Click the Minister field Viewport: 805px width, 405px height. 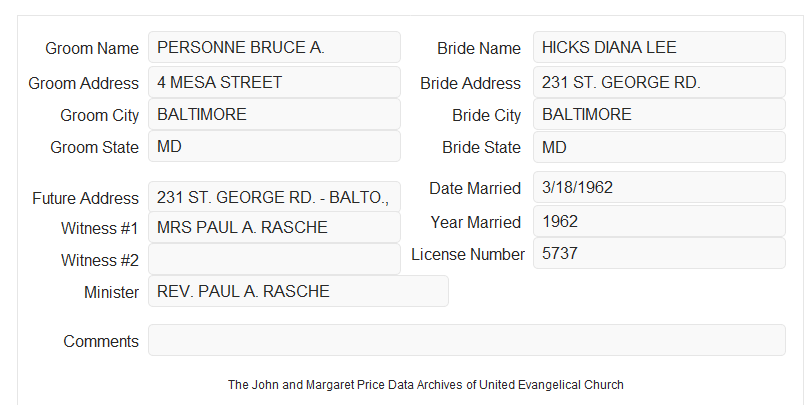(298, 291)
